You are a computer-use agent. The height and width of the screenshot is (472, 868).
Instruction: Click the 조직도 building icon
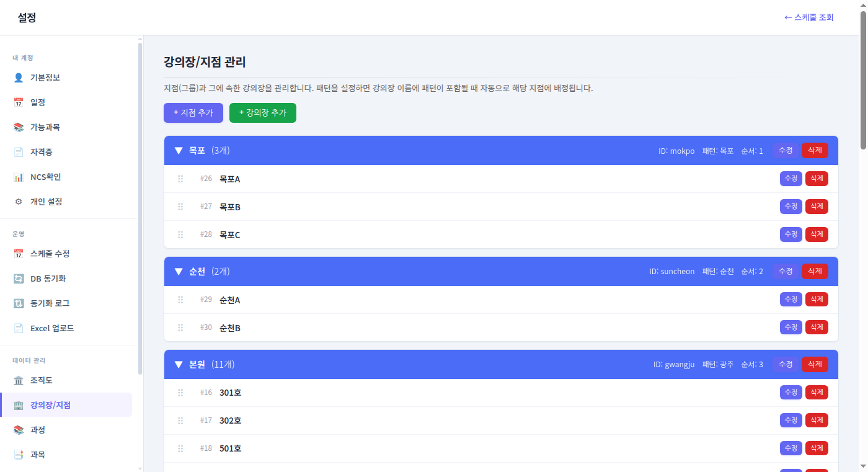pos(19,380)
